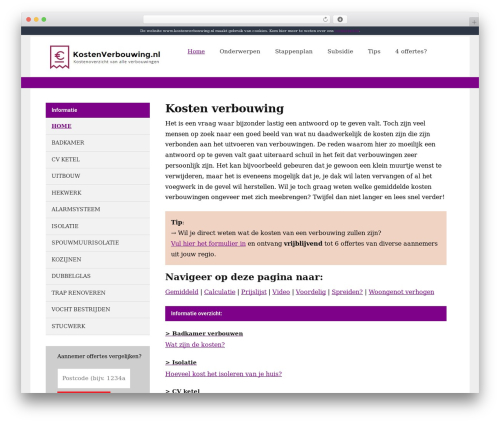Open CV KETEL in the sidebar
Screen dimensions: 500x423
tap(98, 159)
